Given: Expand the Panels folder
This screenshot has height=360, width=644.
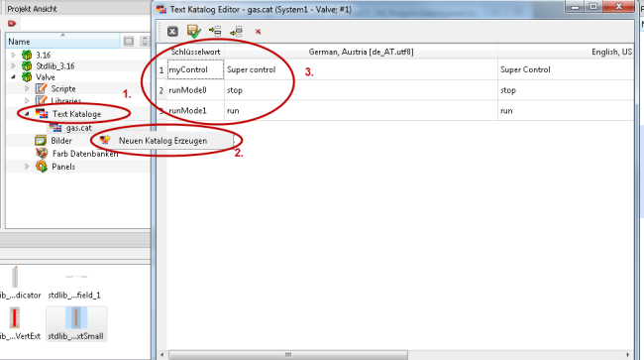Looking at the screenshot, I should (x=27, y=167).
